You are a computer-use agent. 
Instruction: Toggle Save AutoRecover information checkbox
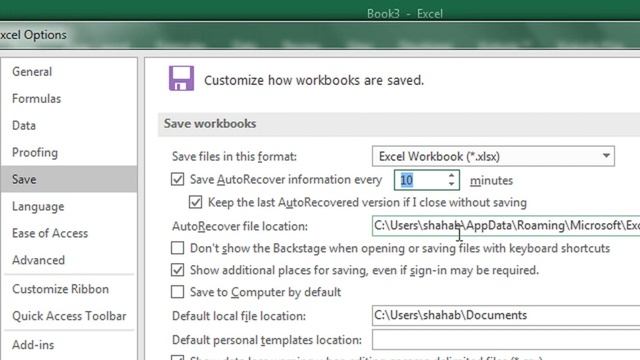pos(178,180)
